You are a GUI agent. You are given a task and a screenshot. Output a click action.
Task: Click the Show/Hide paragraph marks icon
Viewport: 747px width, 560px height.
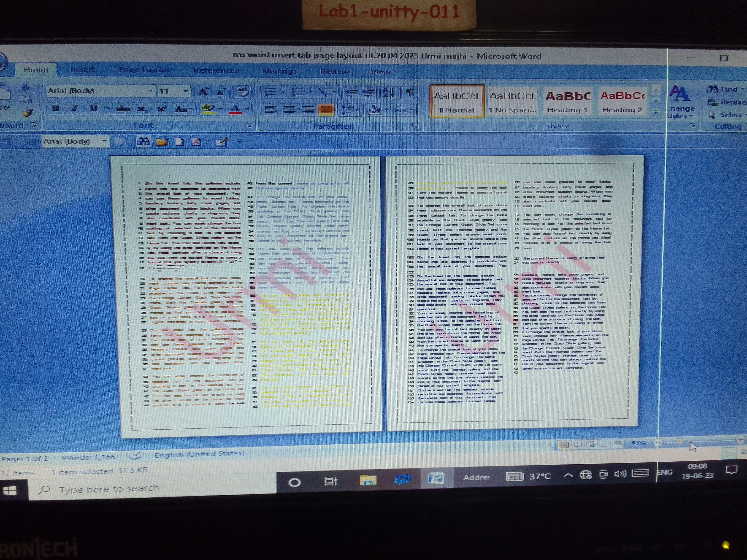pos(410,92)
